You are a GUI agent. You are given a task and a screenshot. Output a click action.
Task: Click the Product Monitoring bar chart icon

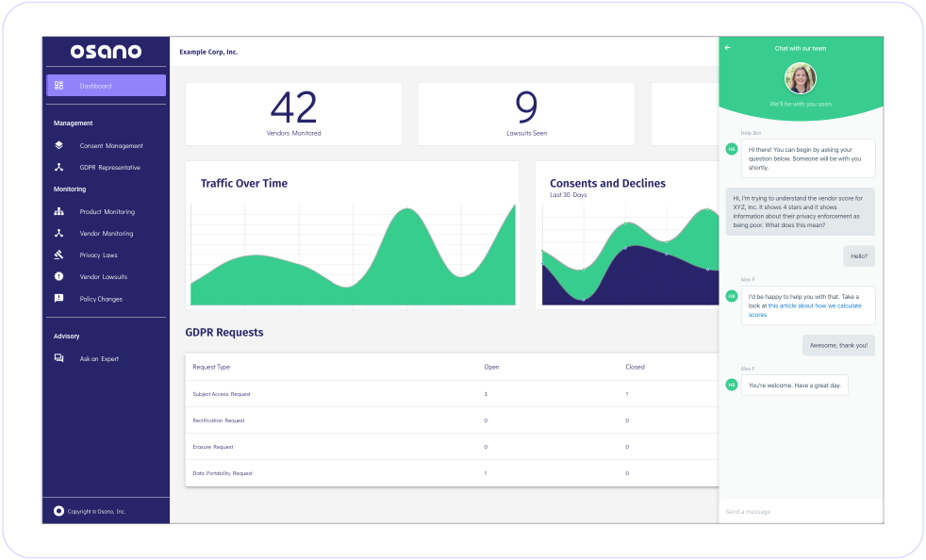[x=58, y=211]
